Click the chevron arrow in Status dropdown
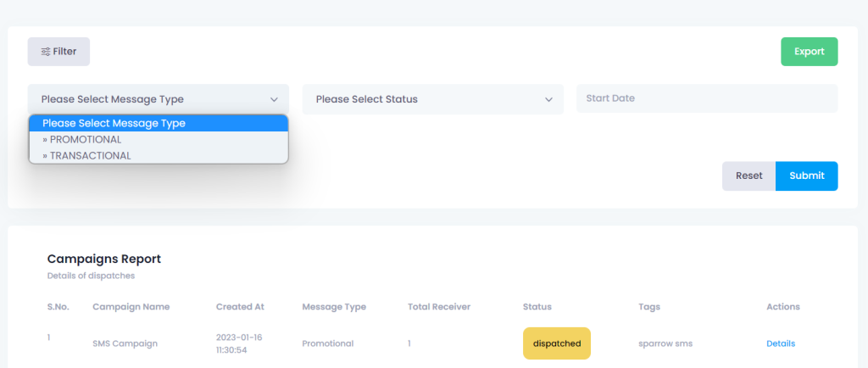 coord(548,99)
